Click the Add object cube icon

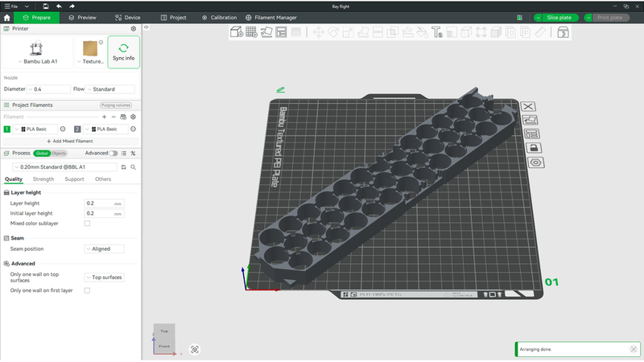click(236, 32)
